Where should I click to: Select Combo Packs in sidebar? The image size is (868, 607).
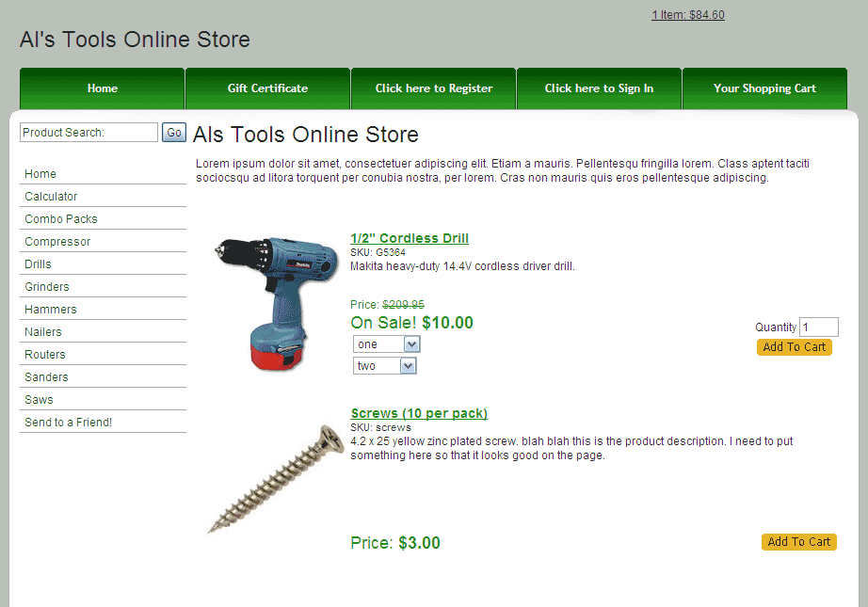61,219
